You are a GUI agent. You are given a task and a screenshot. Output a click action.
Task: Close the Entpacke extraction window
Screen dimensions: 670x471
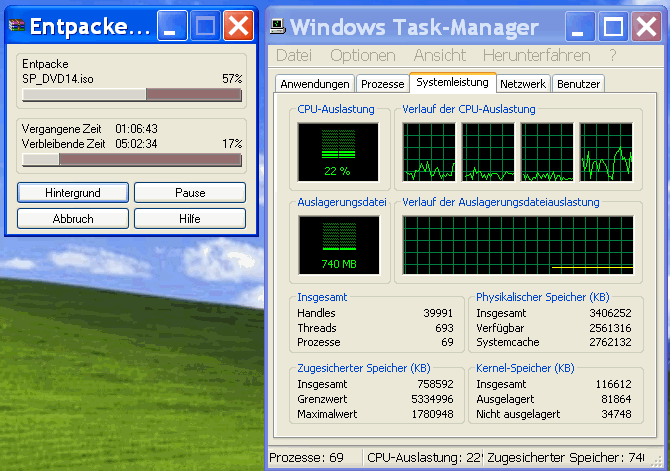point(238,26)
